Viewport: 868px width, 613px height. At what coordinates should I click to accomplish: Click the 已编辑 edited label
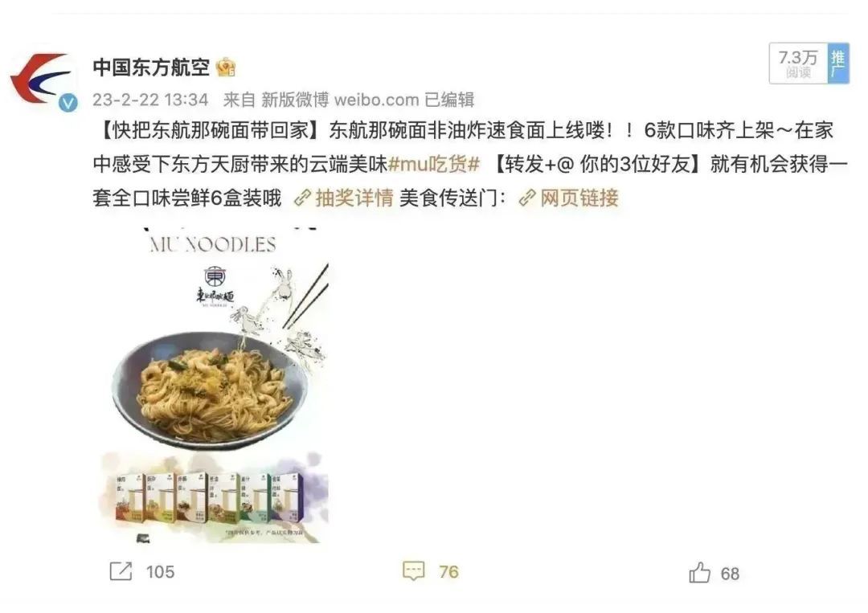(449, 100)
